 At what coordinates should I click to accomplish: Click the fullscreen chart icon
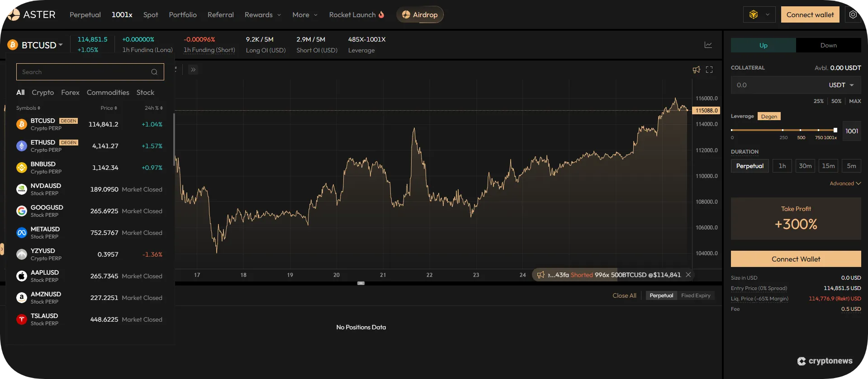pos(709,70)
